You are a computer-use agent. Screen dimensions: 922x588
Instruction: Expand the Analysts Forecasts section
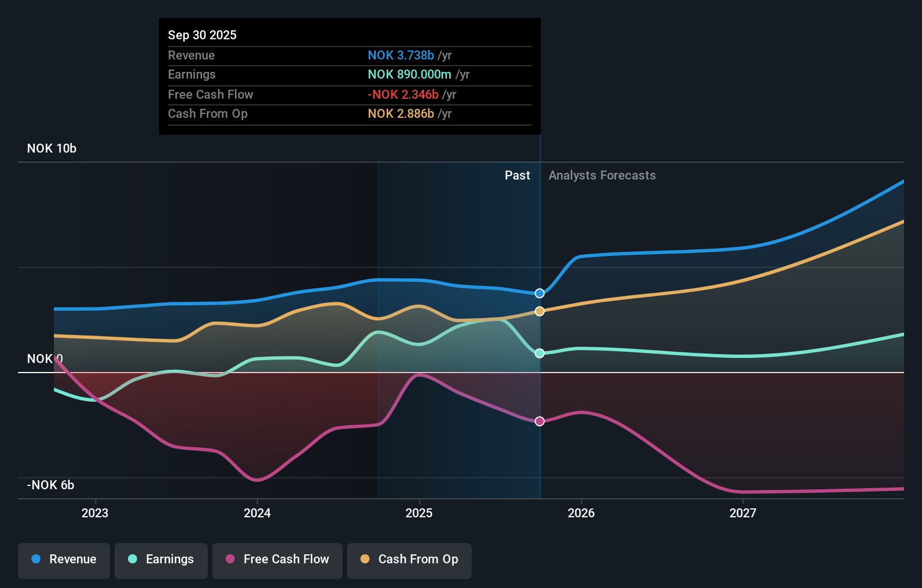click(x=601, y=175)
